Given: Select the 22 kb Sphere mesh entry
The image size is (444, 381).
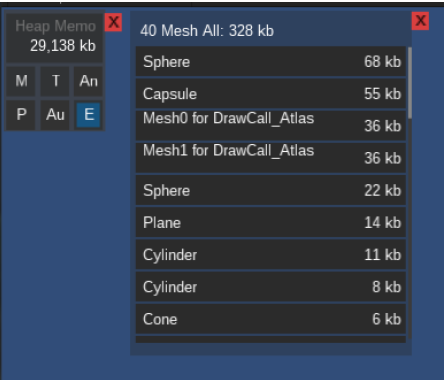Looking at the screenshot, I should pos(271,190).
